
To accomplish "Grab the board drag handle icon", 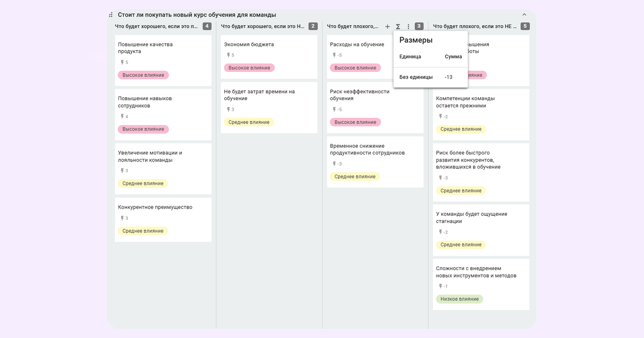I will click(111, 15).
